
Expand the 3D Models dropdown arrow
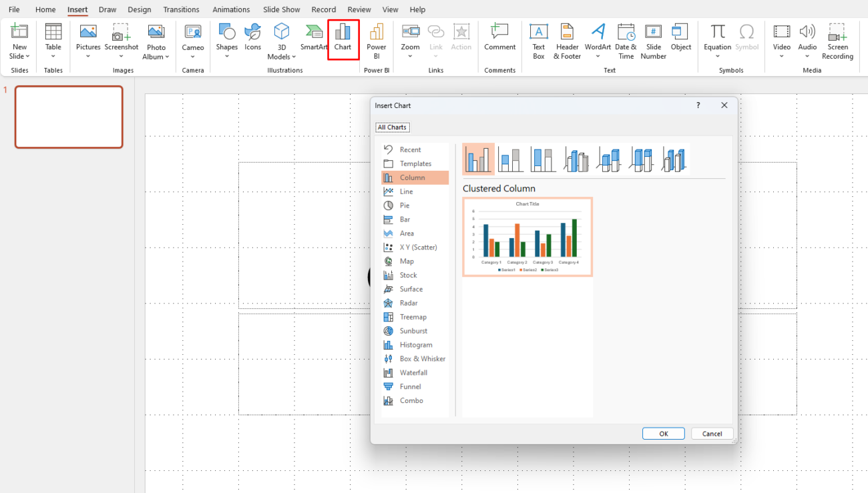coord(294,57)
